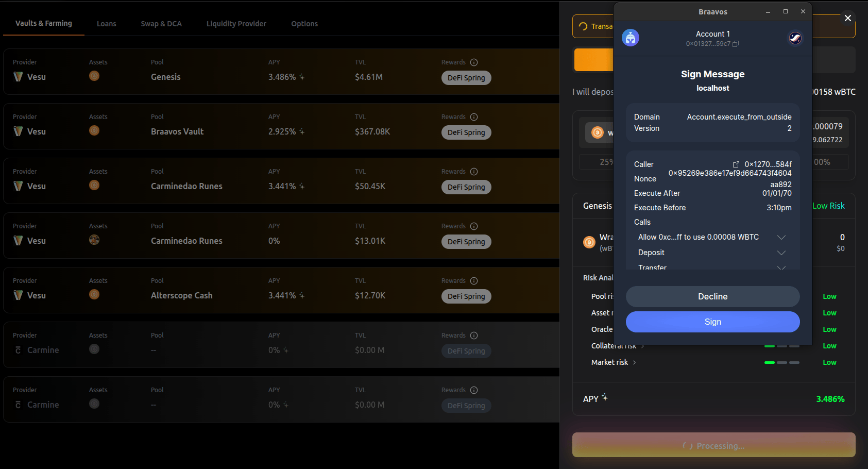
Task: Switch to Vaults & Farming tab
Action: (x=44, y=23)
